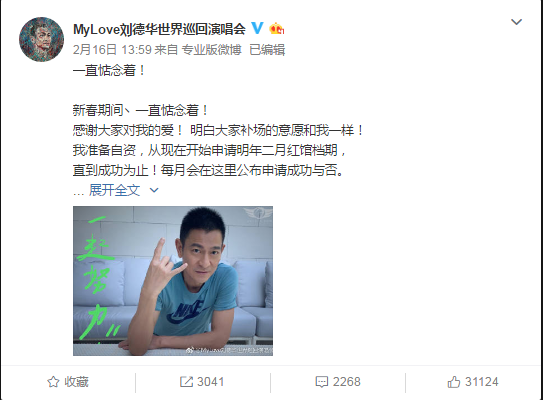Open the attached photo thumbnail
This screenshot has height=400, width=543.
tap(173, 281)
